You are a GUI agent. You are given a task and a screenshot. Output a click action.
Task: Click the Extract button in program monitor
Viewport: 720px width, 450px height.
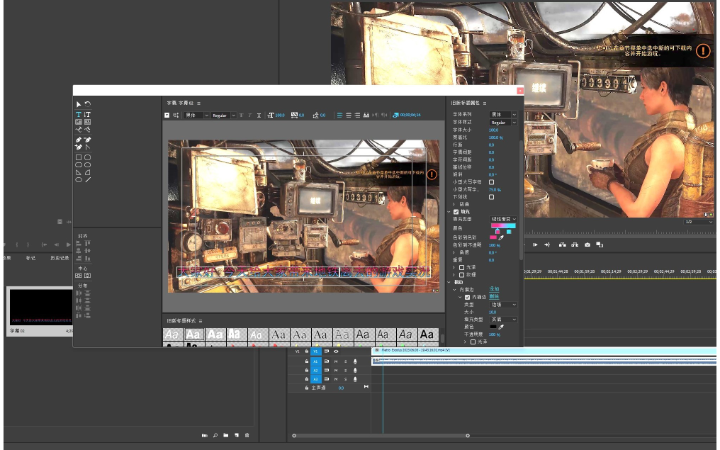point(574,245)
